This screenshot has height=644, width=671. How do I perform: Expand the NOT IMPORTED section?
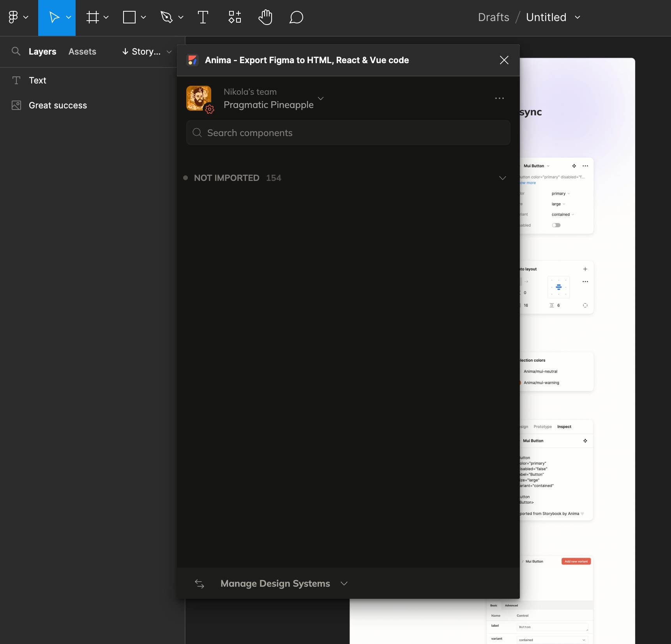point(502,178)
